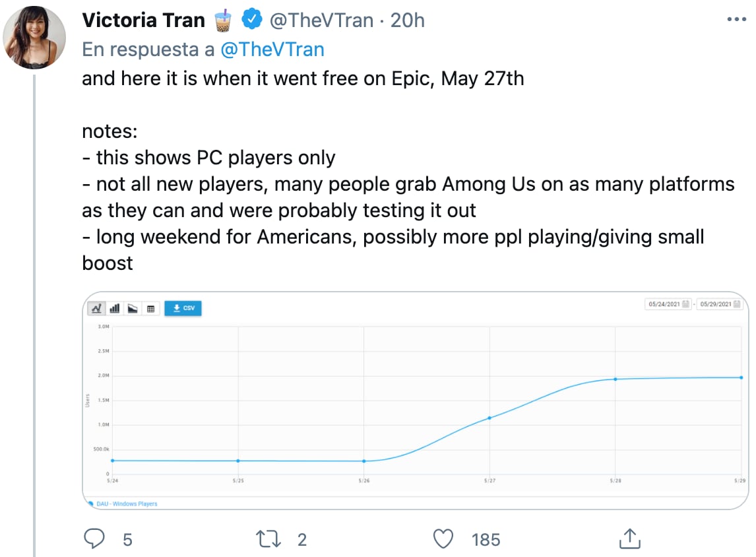756x557 pixels.
Task: Toggle the DAU - Windows Players legend
Action: pyautogui.click(x=123, y=504)
